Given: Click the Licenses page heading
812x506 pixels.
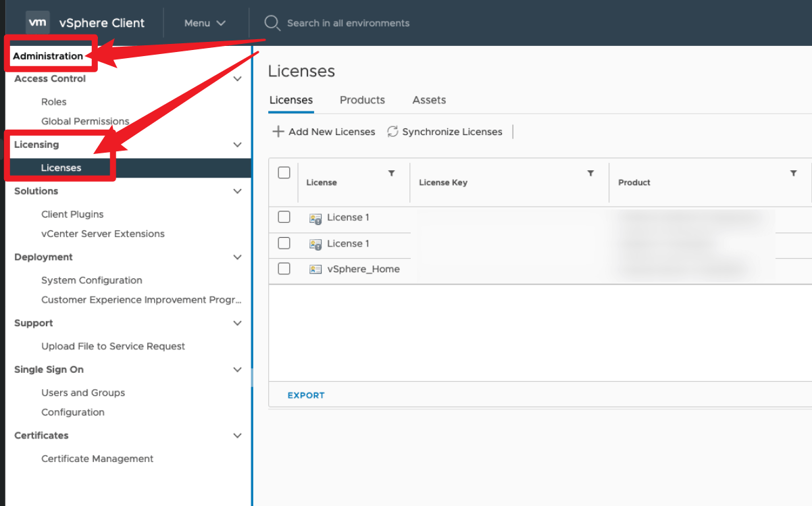Looking at the screenshot, I should tap(301, 71).
